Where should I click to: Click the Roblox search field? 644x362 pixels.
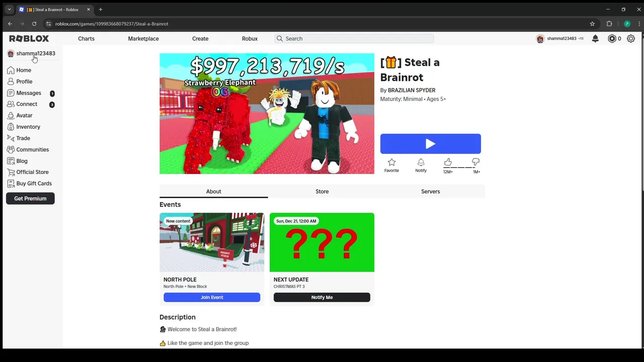(354, 39)
